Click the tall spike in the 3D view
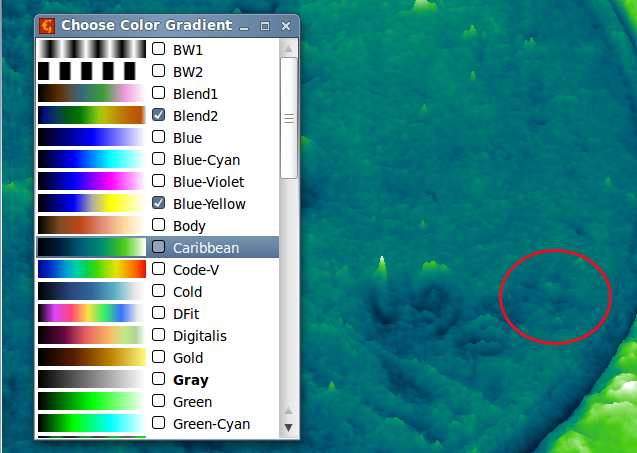This screenshot has height=453, width=637. (381, 267)
